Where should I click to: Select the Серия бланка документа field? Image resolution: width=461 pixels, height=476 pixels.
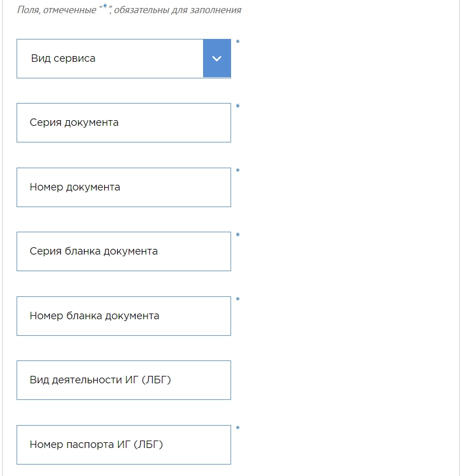pyautogui.click(x=124, y=251)
